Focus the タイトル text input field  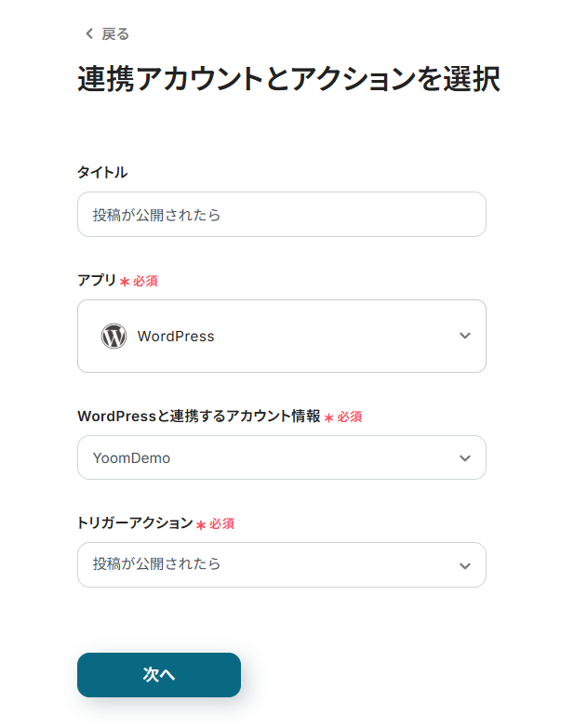click(x=281, y=215)
